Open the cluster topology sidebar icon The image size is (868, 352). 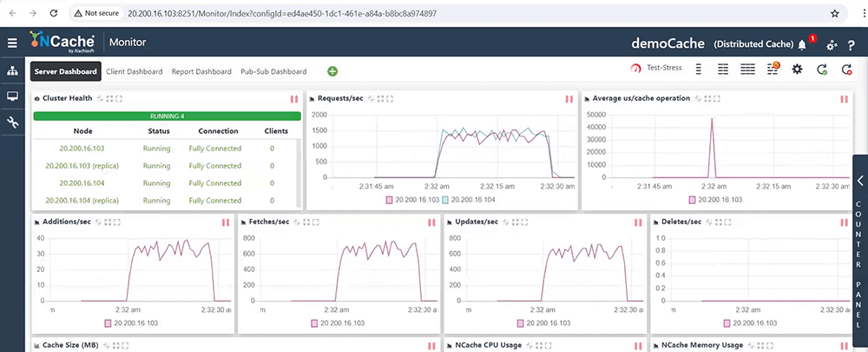click(12, 71)
